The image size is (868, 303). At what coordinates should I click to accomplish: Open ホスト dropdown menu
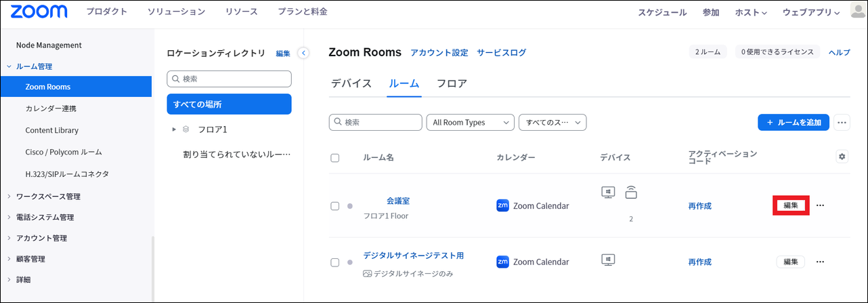point(751,12)
